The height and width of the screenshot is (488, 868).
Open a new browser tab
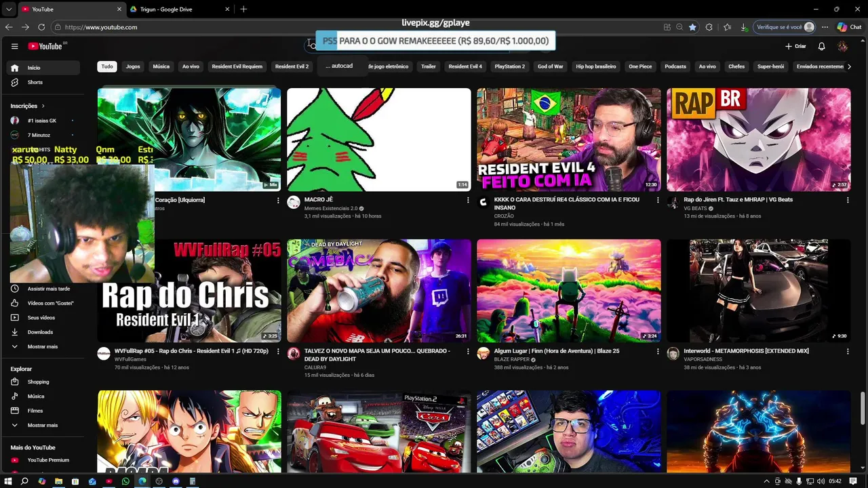point(243,9)
